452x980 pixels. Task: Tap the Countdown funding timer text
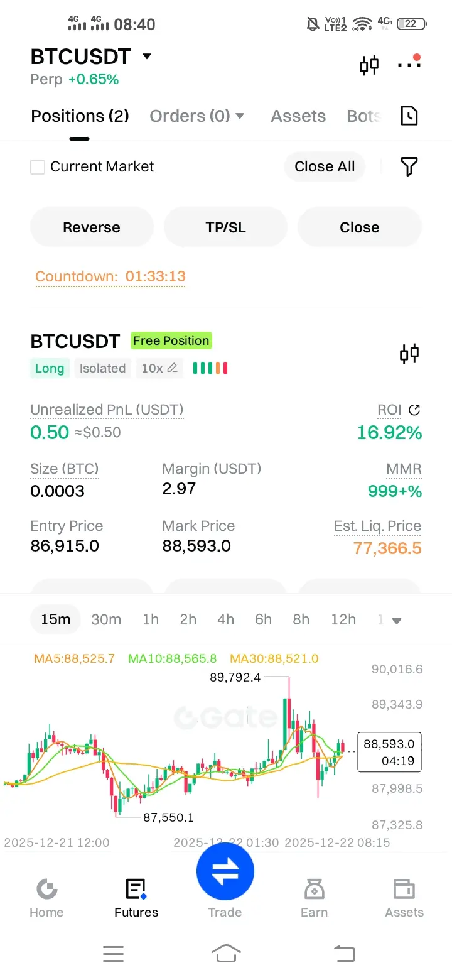tap(110, 276)
